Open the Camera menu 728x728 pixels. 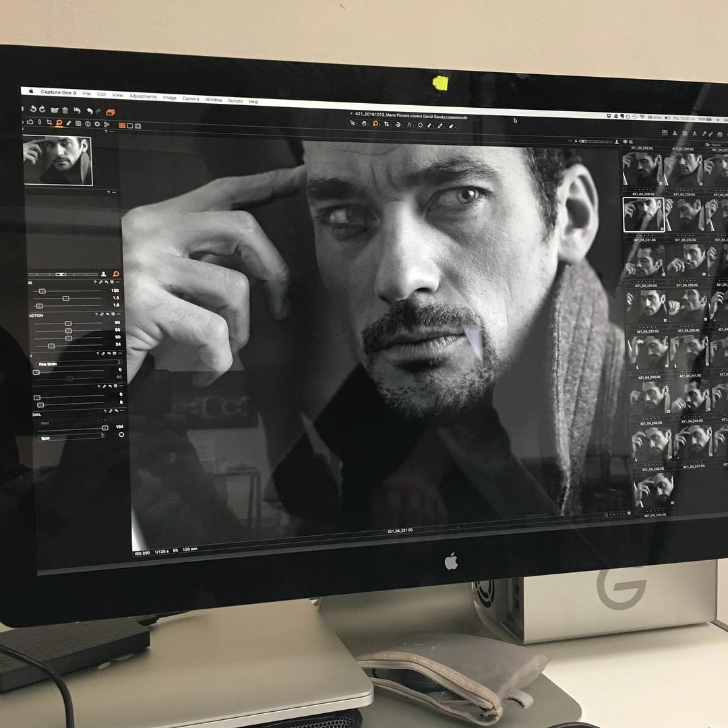(x=191, y=98)
